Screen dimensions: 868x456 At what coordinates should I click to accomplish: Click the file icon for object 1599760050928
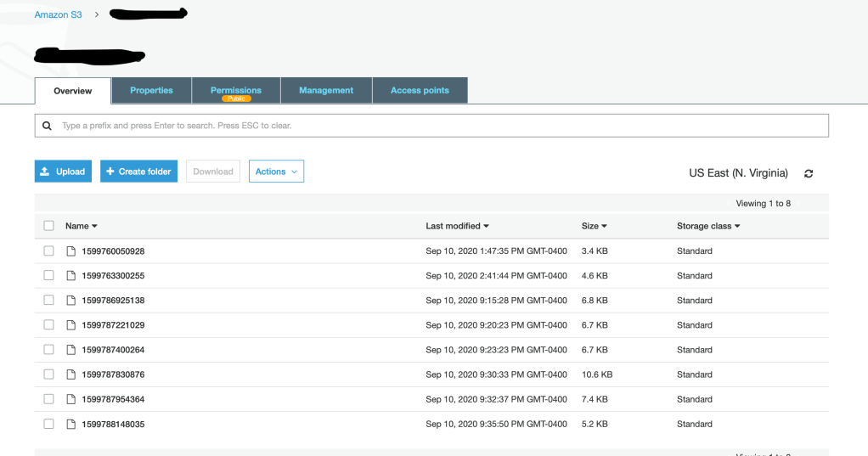(x=70, y=251)
